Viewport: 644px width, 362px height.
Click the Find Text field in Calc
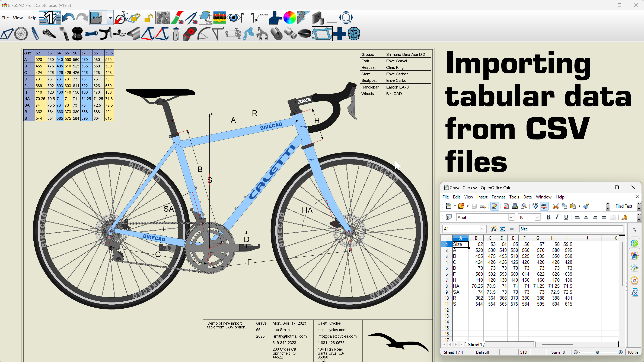tap(624, 206)
